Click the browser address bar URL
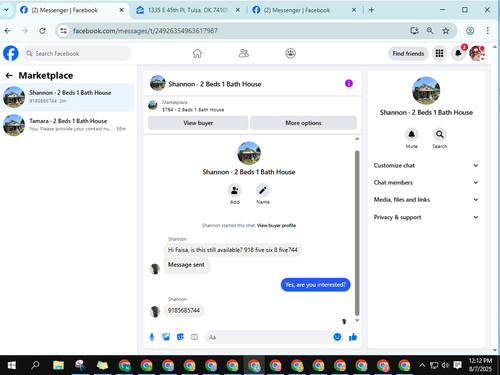Image resolution: width=500 pixels, height=375 pixels. [145, 31]
